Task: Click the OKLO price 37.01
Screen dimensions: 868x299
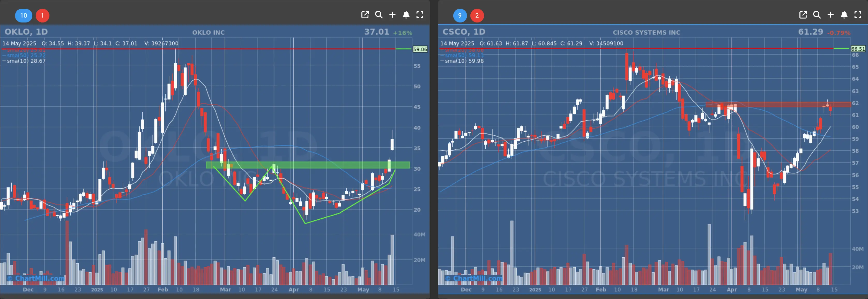Action: click(x=376, y=32)
